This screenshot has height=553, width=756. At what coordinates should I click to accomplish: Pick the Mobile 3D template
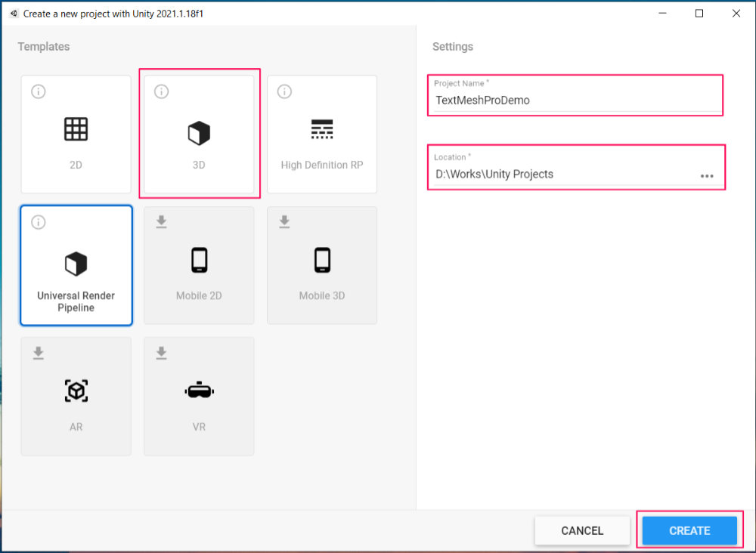pyautogui.click(x=322, y=265)
